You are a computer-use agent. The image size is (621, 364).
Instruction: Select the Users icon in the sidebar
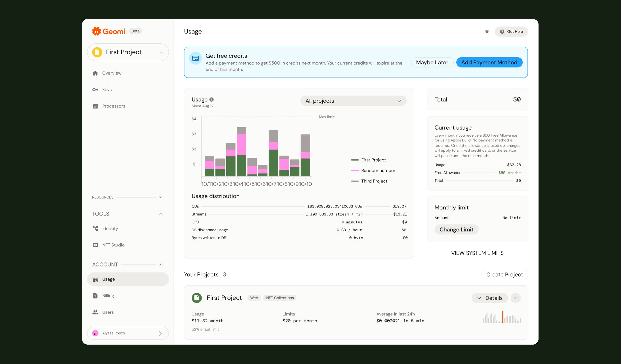click(x=95, y=312)
